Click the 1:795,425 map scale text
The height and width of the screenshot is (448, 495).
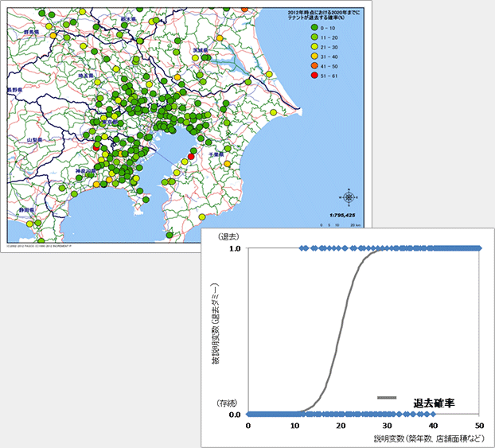344,216
